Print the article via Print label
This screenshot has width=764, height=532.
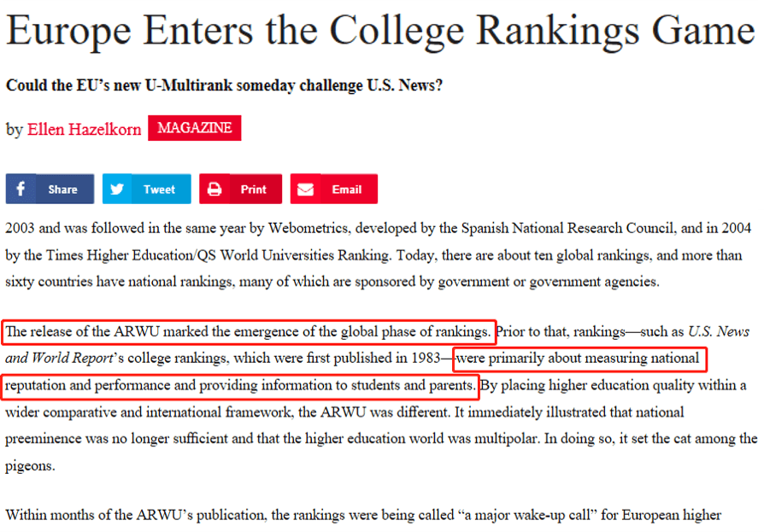coord(253,190)
